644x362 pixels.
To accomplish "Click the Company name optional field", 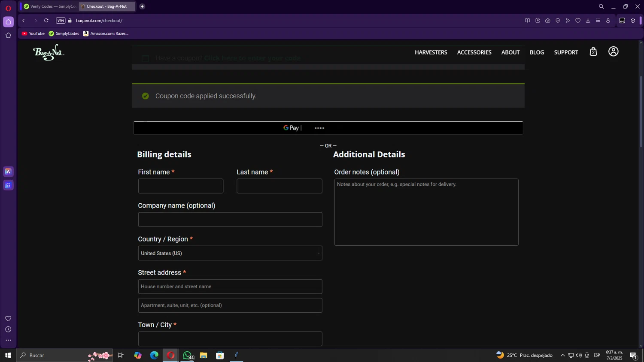I will [230, 220].
